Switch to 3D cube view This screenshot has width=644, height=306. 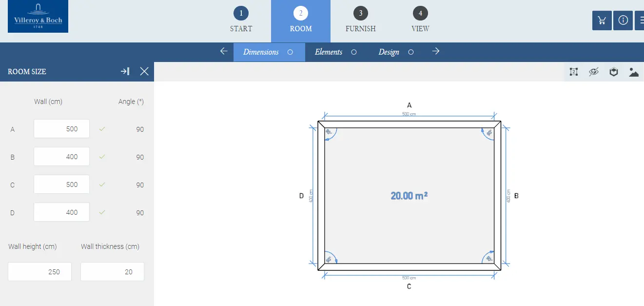(x=614, y=72)
